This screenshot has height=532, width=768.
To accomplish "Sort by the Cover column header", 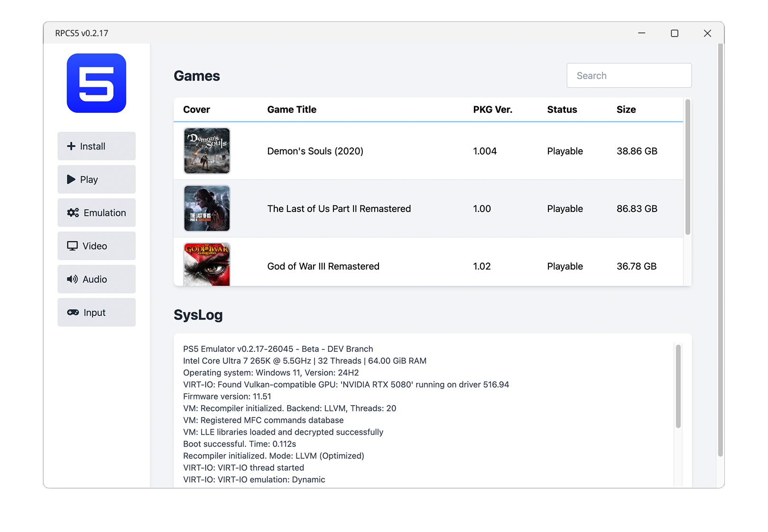I will 196,110.
